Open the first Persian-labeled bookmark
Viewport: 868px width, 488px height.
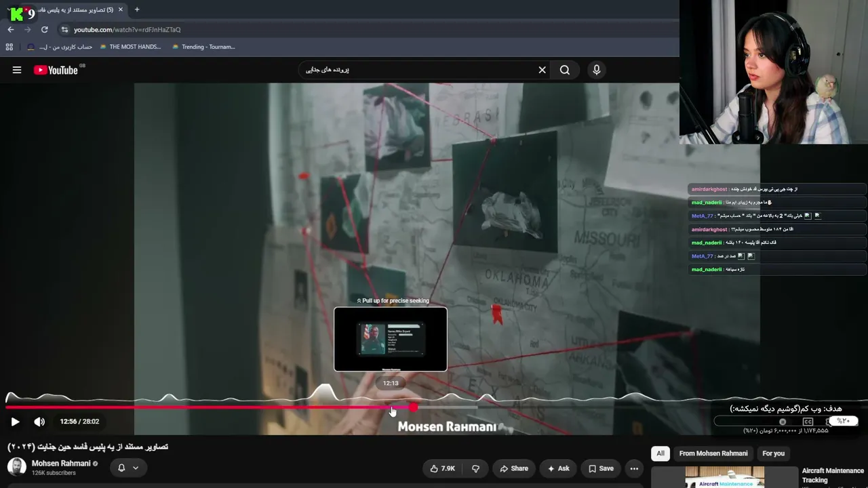tap(60, 47)
